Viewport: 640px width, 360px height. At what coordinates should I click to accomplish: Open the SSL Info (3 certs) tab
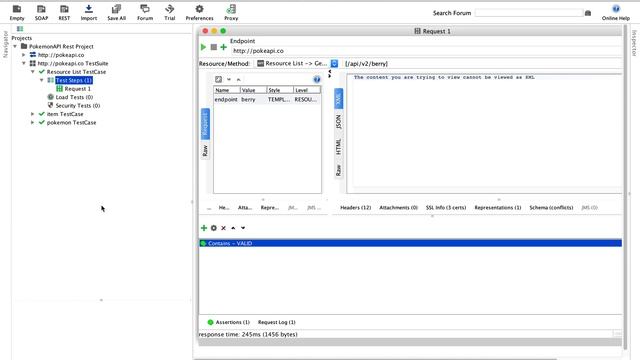pos(446,207)
